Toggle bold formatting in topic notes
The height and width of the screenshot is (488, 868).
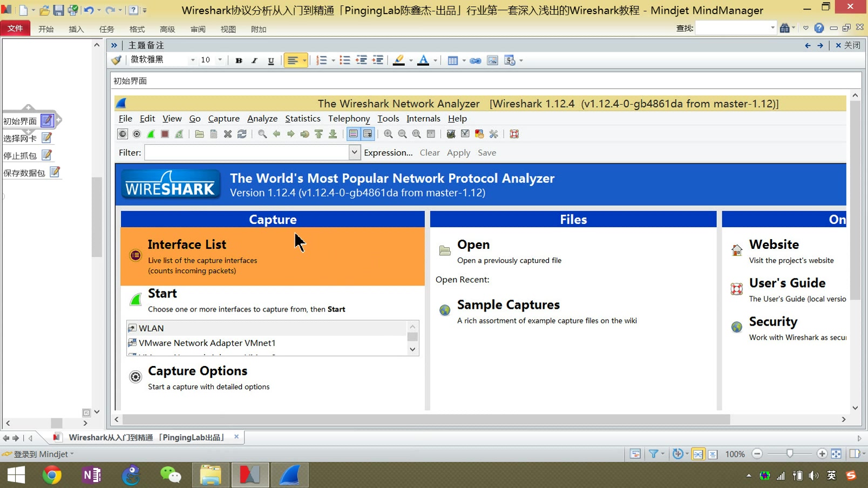tap(239, 60)
